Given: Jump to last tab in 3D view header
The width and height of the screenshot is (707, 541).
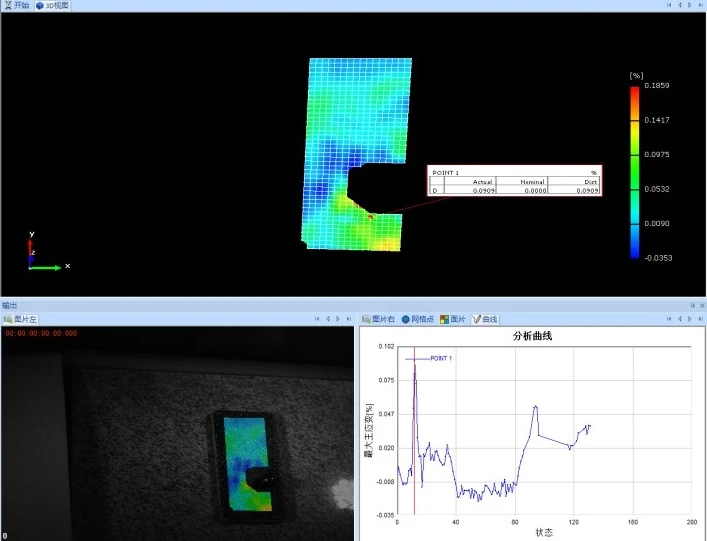Looking at the screenshot, I should point(700,5).
